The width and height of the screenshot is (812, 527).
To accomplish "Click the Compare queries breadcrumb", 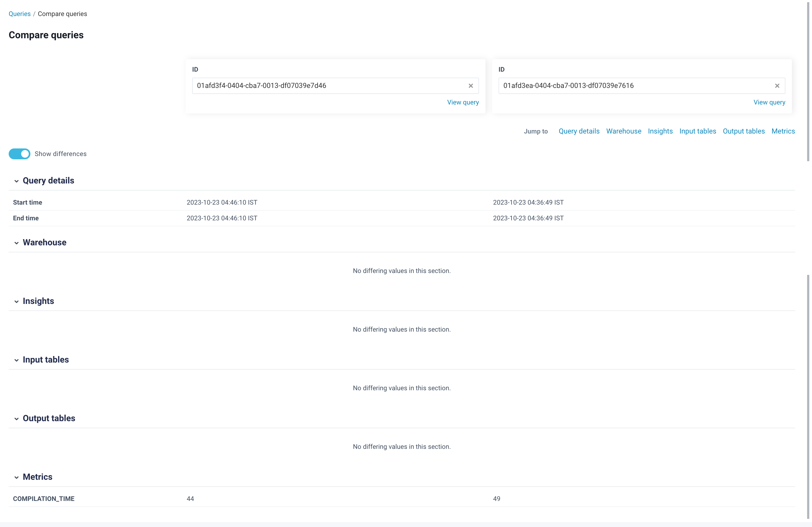I will [x=63, y=14].
